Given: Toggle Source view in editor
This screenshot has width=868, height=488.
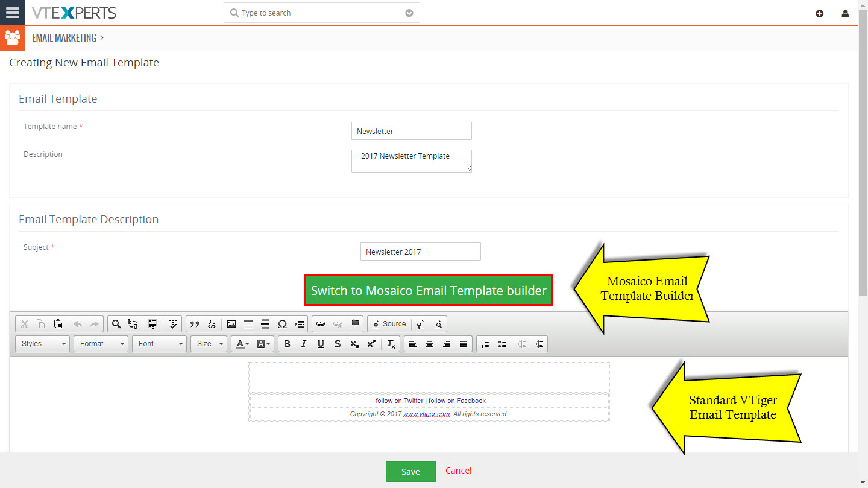Looking at the screenshot, I should click(x=389, y=324).
